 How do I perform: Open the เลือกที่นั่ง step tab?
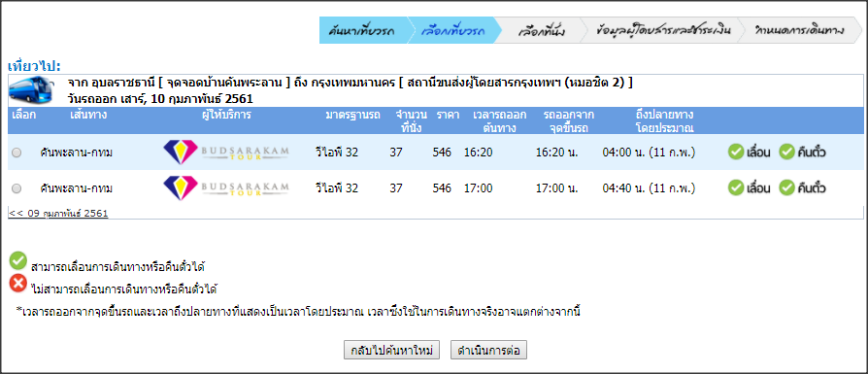(x=541, y=30)
